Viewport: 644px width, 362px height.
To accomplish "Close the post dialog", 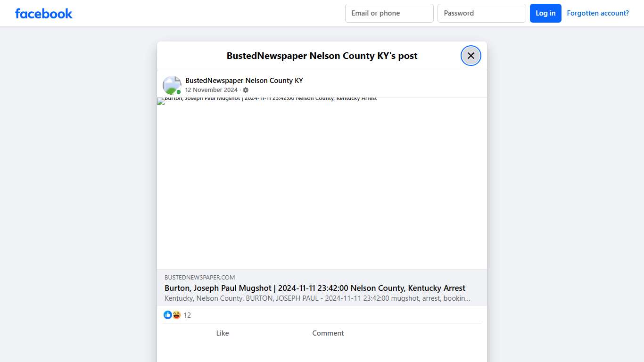I will [x=471, y=56].
